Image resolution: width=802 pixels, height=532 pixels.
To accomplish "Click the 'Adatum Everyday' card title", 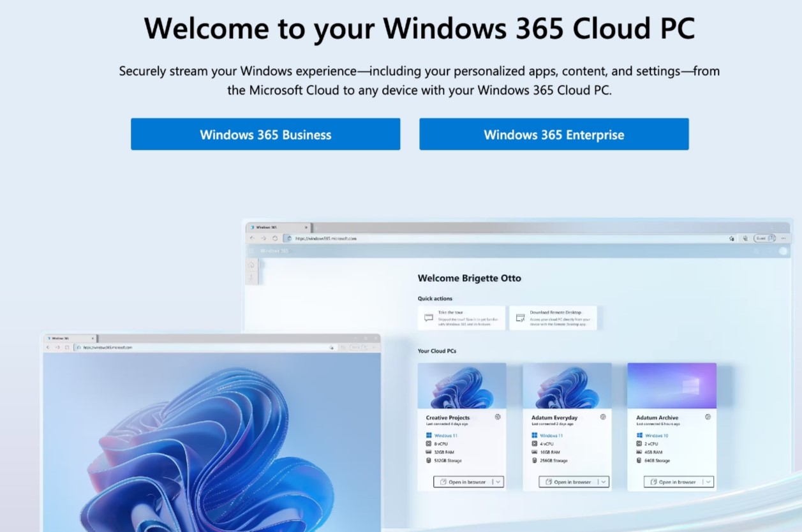I will [554, 418].
